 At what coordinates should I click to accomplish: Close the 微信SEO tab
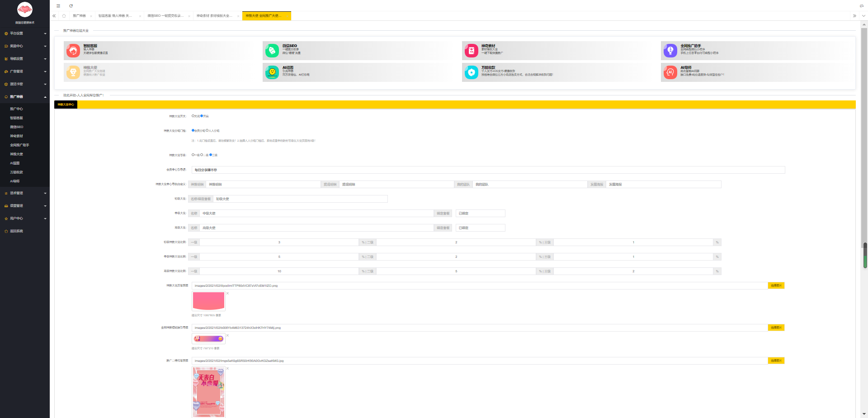189,16
